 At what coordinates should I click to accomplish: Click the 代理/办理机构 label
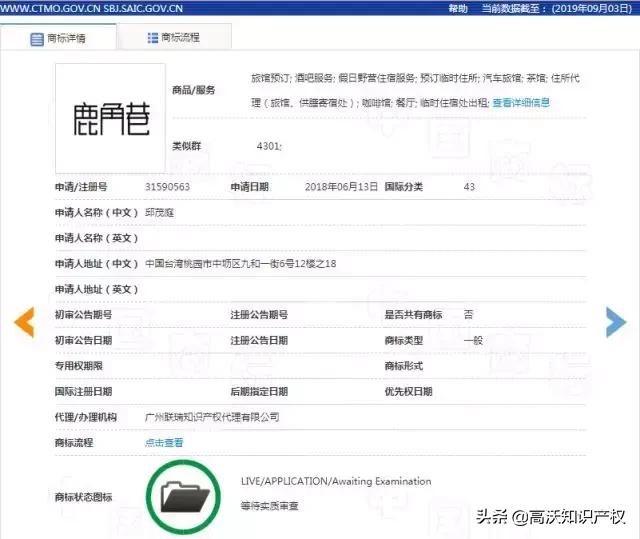[86, 417]
